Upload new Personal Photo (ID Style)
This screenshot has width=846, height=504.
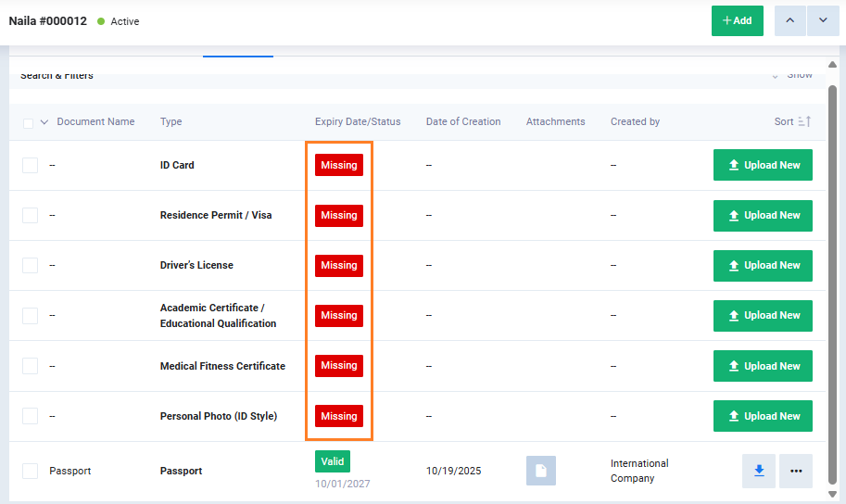(x=763, y=416)
